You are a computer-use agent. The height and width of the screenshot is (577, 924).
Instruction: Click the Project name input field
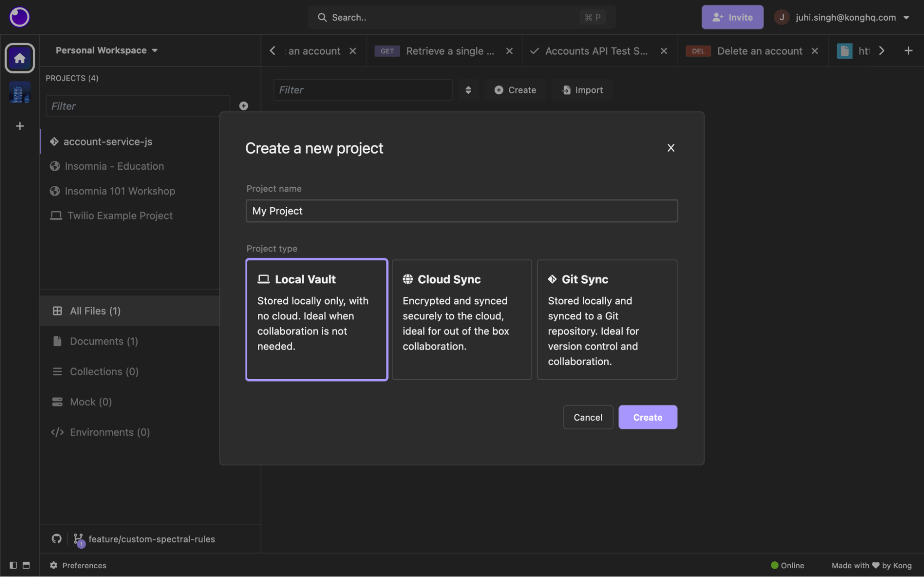tap(461, 211)
